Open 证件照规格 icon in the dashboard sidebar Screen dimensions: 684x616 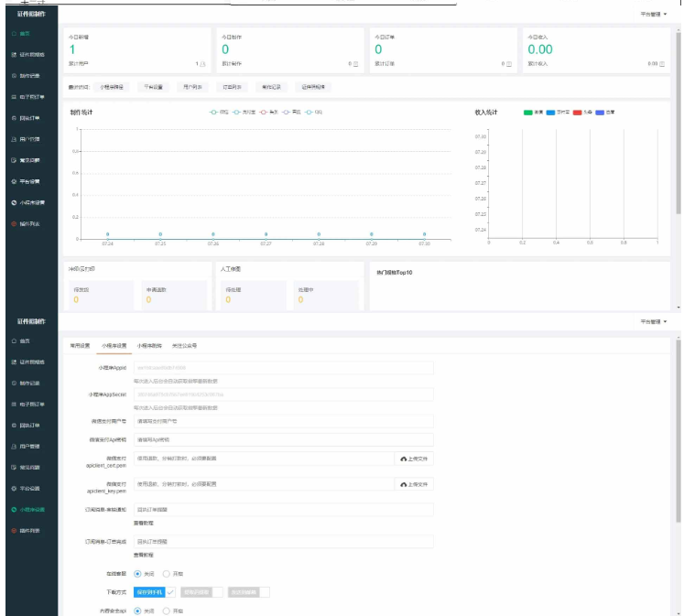point(14,54)
